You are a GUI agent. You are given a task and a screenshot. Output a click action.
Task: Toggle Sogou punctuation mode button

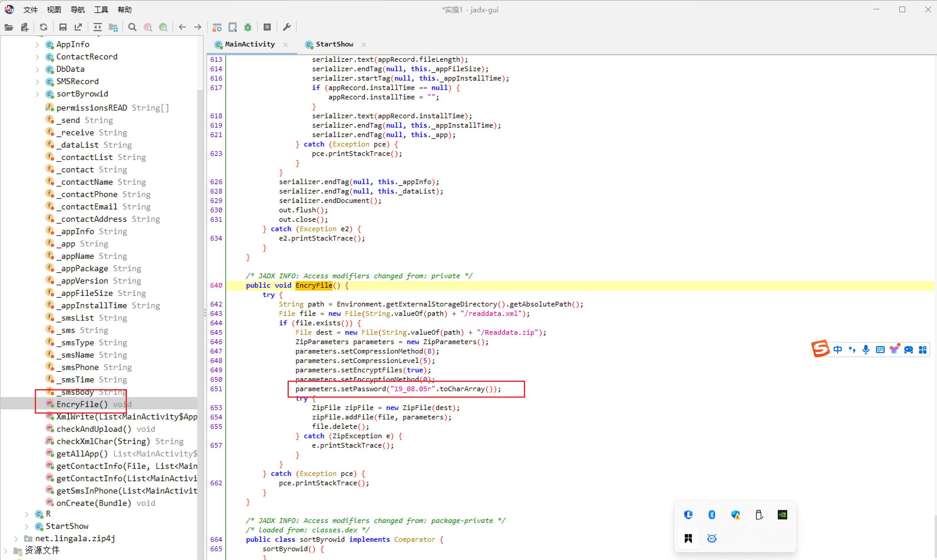852,349
